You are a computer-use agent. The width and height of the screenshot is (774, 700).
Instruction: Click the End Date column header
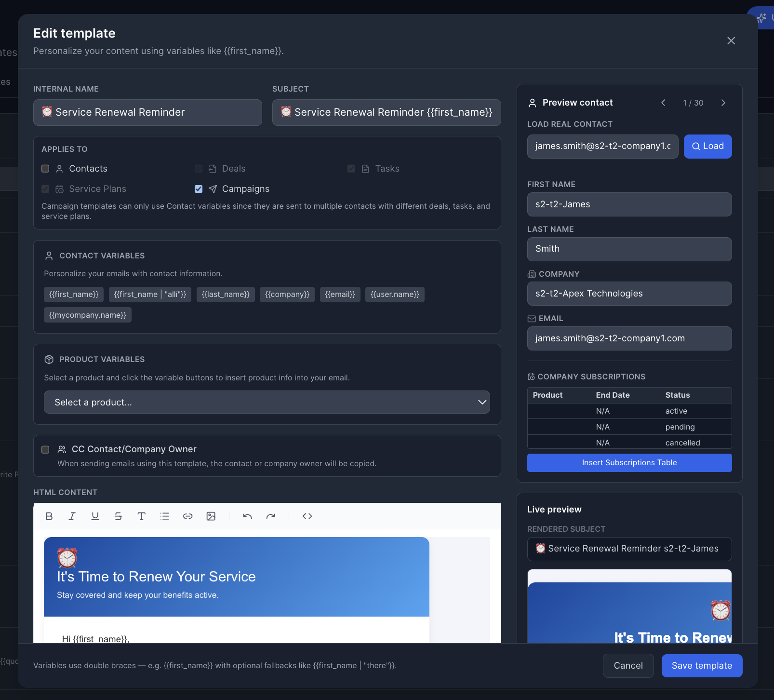[x=613, y=395]
